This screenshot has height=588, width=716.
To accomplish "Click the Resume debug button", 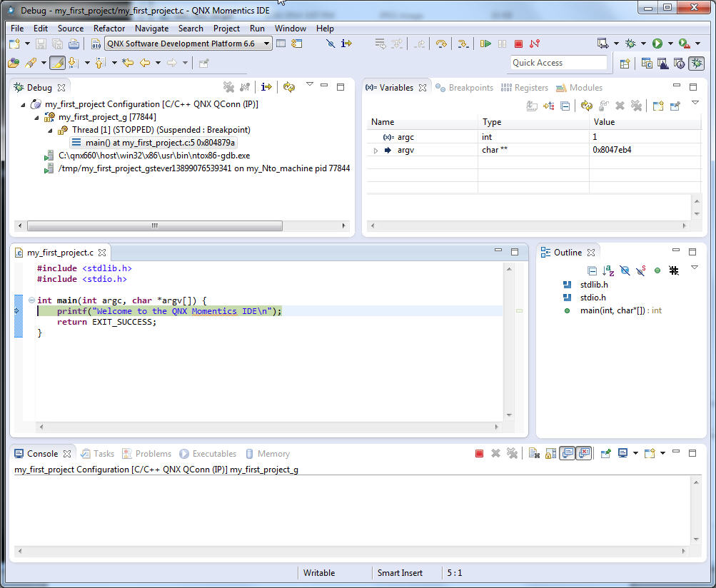I will pyautogui.click(x=485, y=44).
